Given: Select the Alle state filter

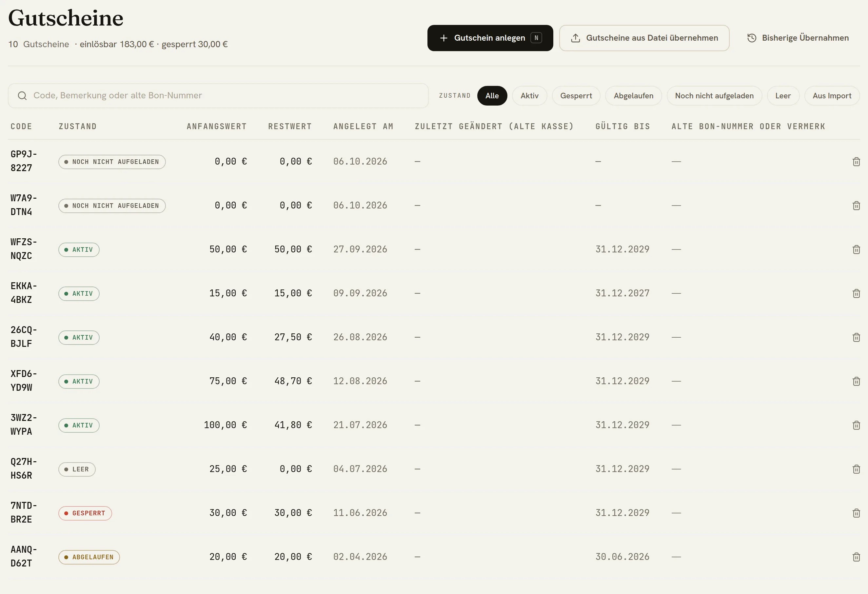Looking at the screenshot, I should (x=492, y=96).
